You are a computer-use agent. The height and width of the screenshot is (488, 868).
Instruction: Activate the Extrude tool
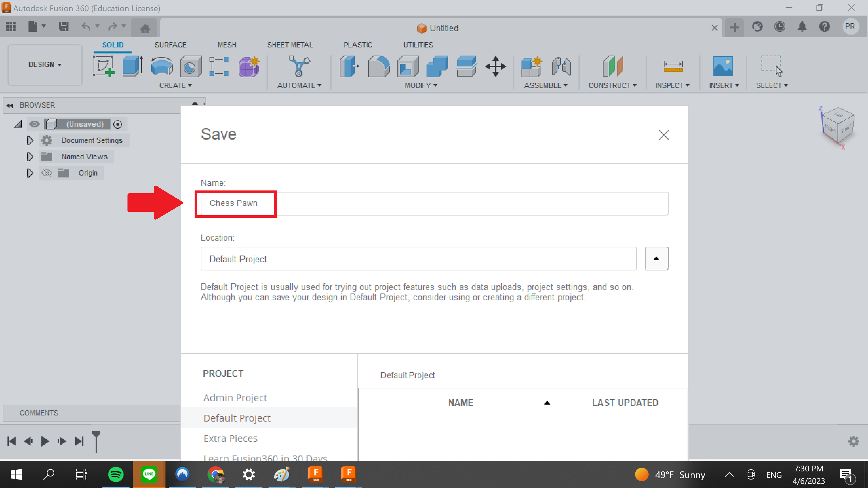tap(132, 66)
